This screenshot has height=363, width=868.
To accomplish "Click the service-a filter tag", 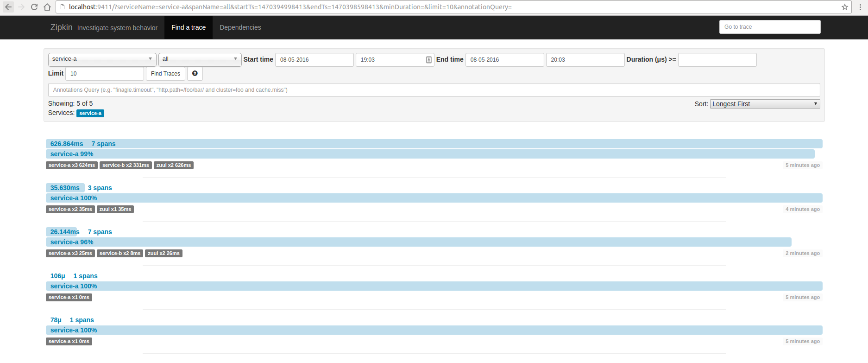I will coord(90,114).
